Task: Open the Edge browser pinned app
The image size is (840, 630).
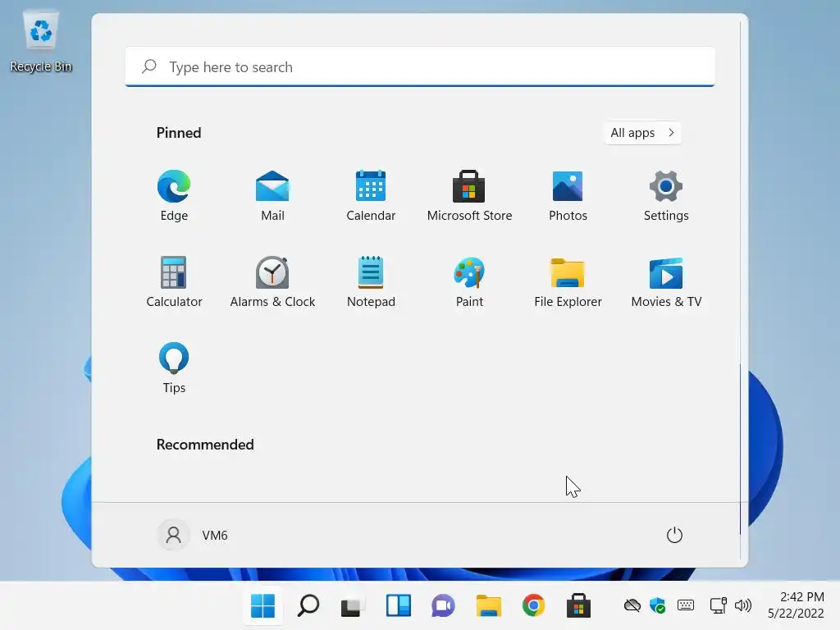Action: [x=174, y=195]
